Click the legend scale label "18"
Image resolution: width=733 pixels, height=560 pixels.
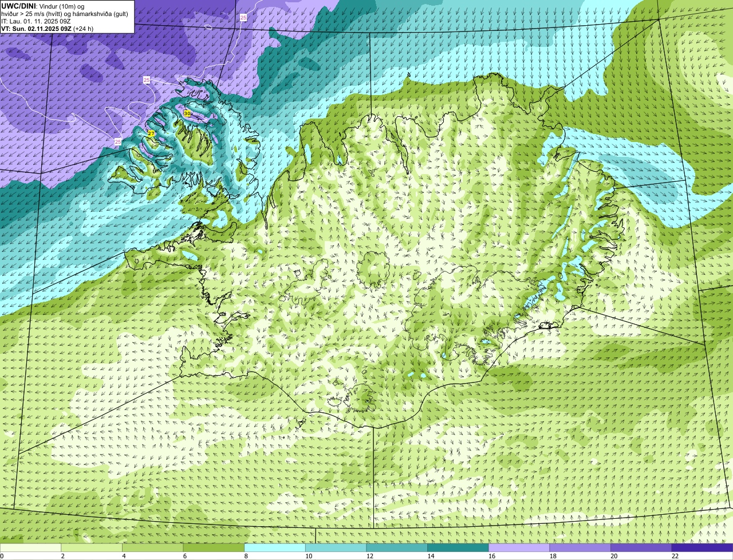(x=553, y=556)
